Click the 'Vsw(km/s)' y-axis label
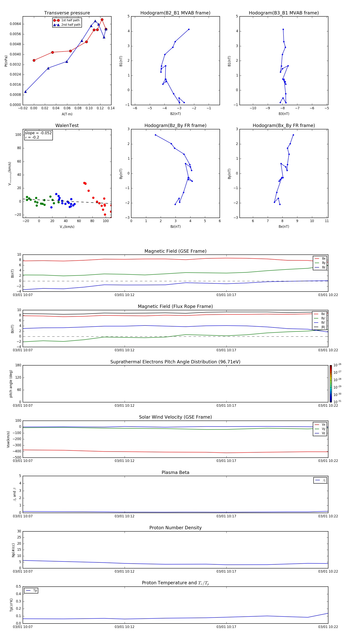The image size is (351, 644). pos(8,439)
